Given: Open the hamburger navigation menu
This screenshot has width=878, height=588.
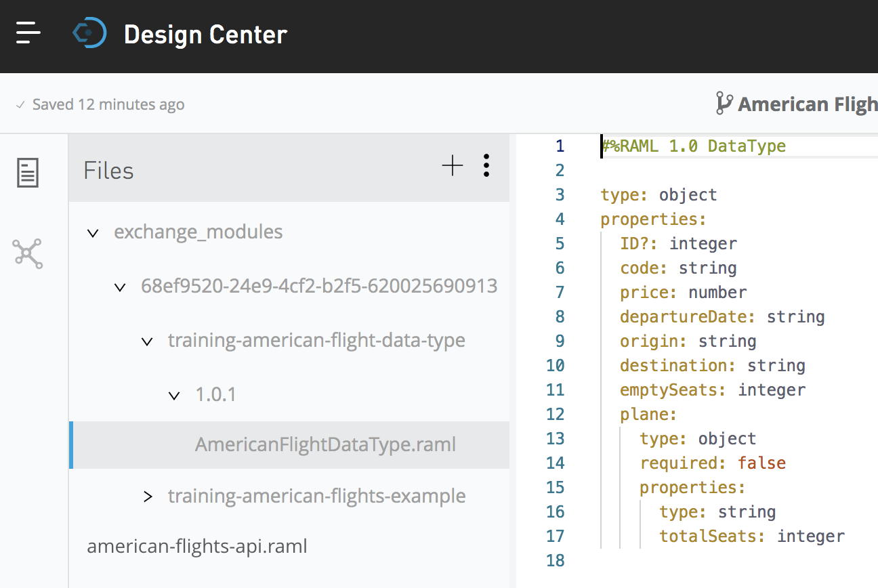Looking at the screenshot, I should pos(28,33).
